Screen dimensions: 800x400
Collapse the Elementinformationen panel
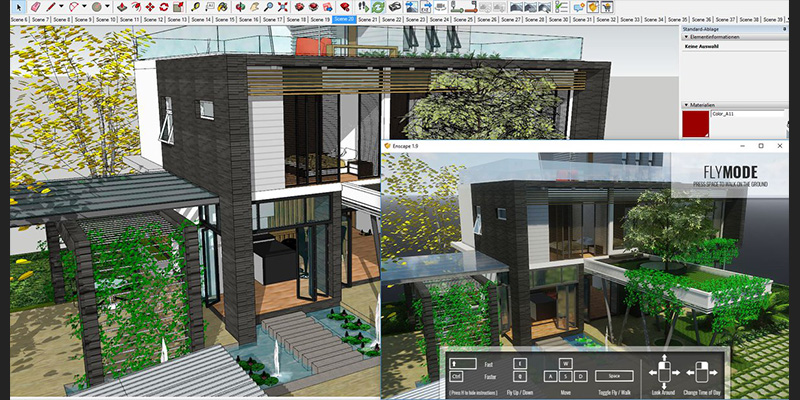point(686,37)
